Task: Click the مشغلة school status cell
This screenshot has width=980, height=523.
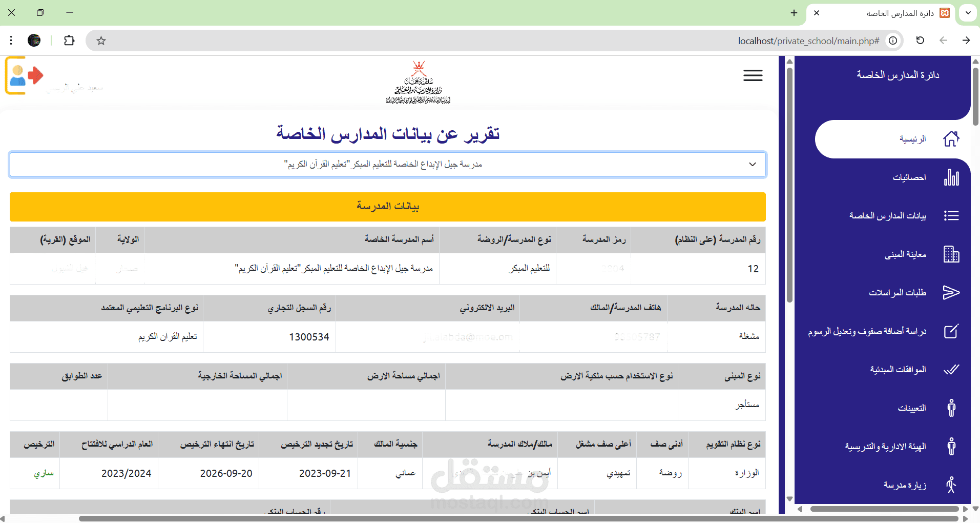Action: (x=716, y=337)
